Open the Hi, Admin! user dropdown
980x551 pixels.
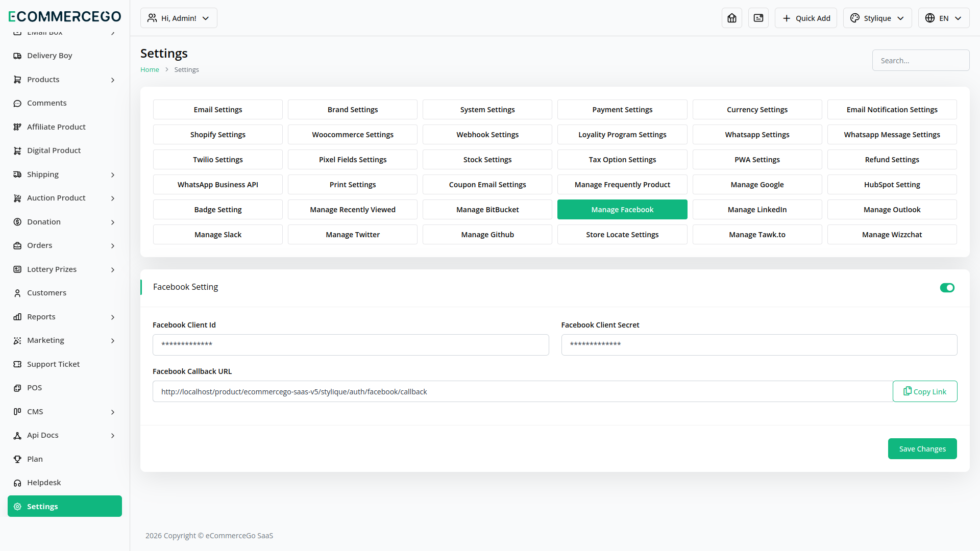click(x=179, y=18)
